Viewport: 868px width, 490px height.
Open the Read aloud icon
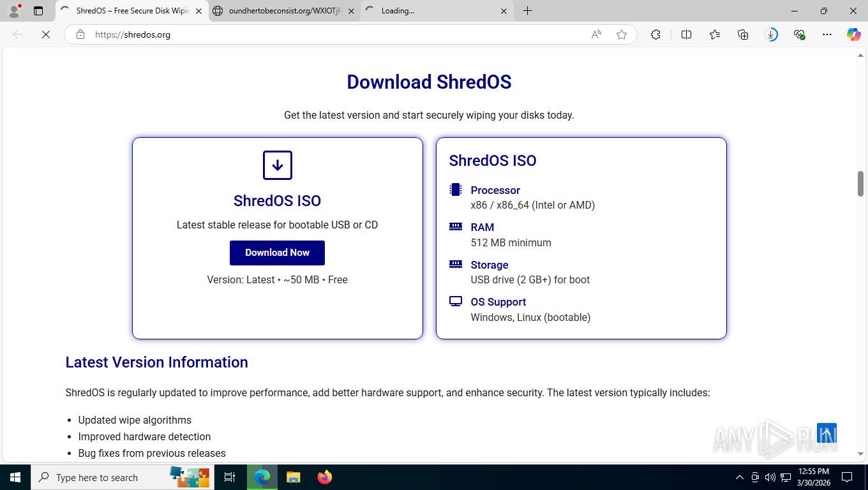click(596, 34)
